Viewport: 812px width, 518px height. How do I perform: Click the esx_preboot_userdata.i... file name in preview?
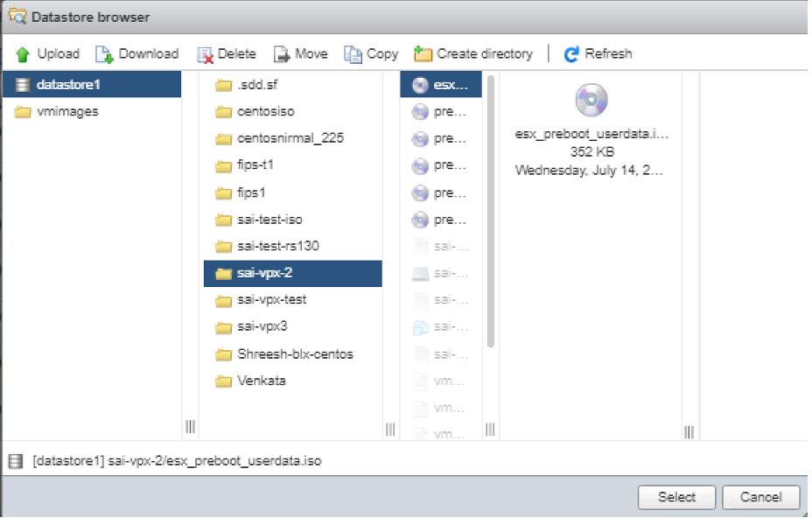[x=591, y=134]
